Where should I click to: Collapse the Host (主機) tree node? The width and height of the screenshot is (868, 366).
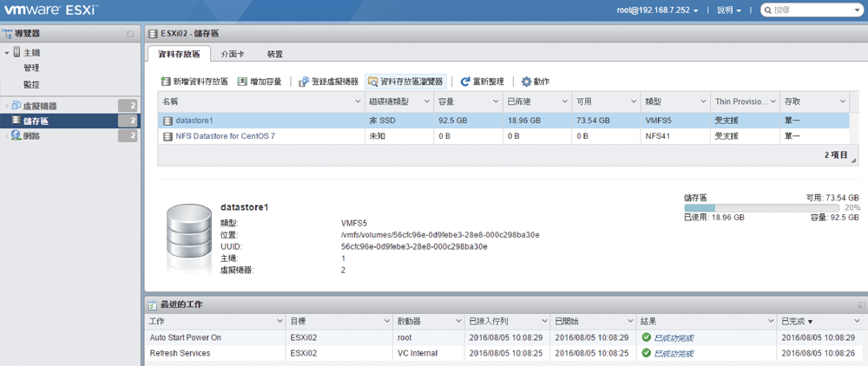click(x=7, y=53)
